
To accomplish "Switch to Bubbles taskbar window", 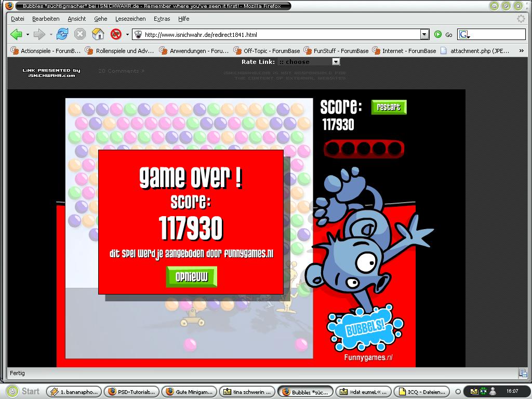I will tap(305, 392).
